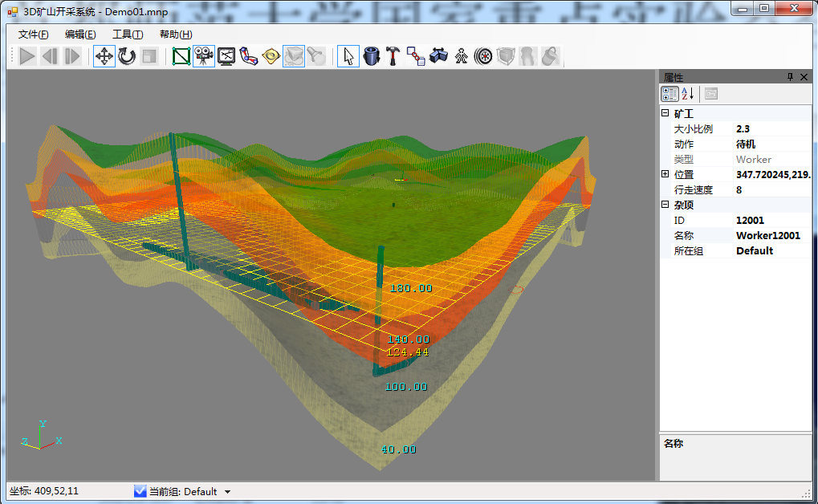Viewport: 818px width, 504px height.
Task: Open the 工具(T) menu
Action: [128, 35]
